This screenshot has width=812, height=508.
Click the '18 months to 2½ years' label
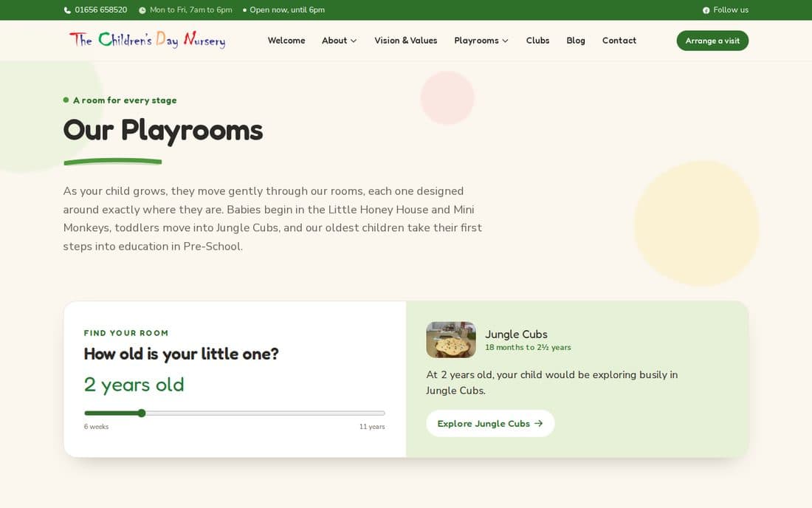[528, 348]
